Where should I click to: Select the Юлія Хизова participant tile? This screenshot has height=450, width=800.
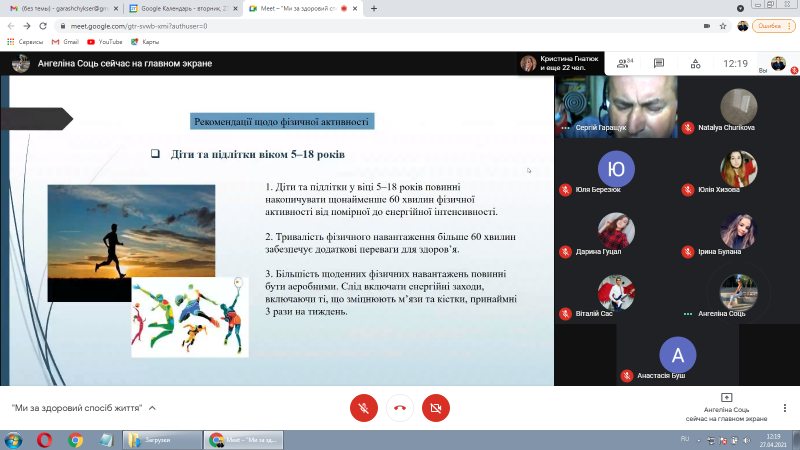click(739, 169)
